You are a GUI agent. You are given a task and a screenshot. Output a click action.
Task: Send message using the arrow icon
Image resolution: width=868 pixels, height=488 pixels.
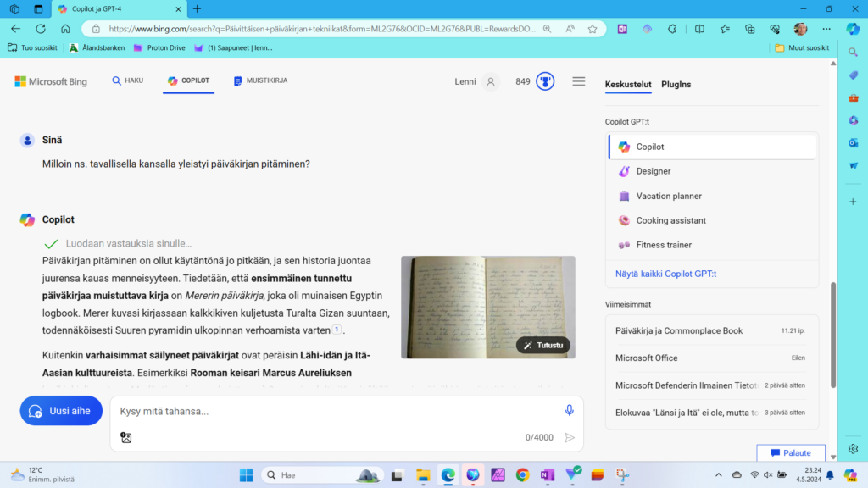click(570, 438)
